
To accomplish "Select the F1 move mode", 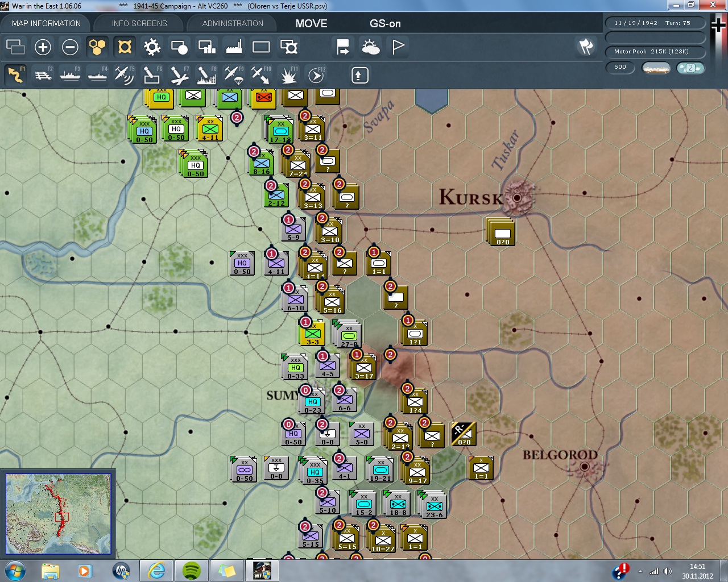I will click(15, 75).
